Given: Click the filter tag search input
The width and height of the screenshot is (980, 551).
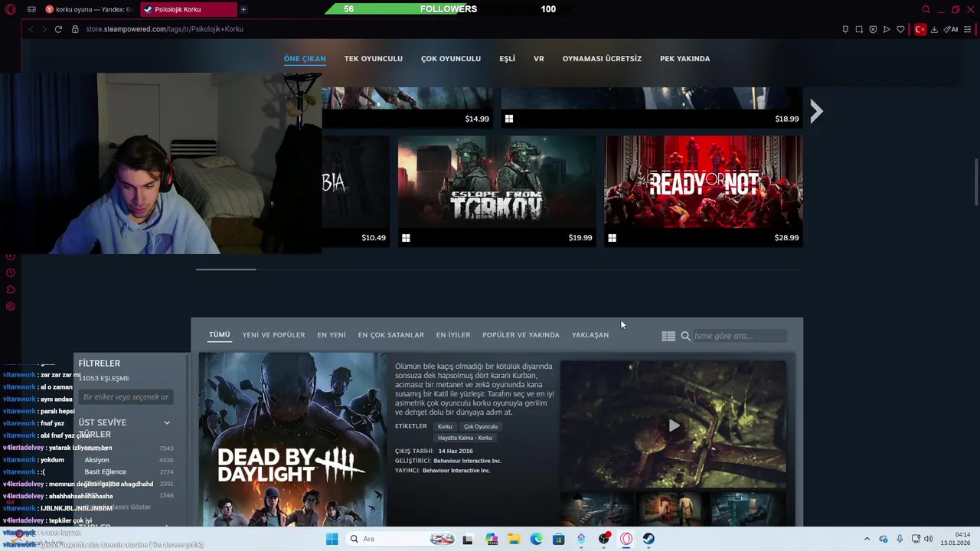Looking at the screenshot, I should (126, 397).
